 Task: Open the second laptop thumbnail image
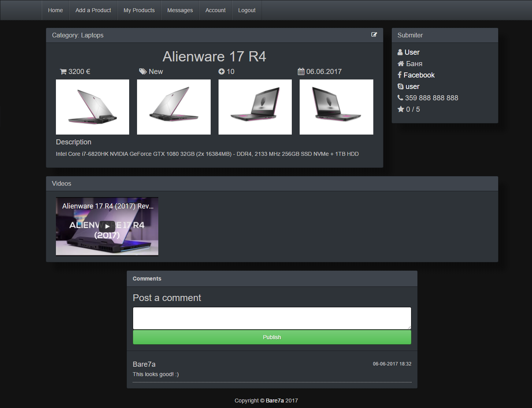174,107
